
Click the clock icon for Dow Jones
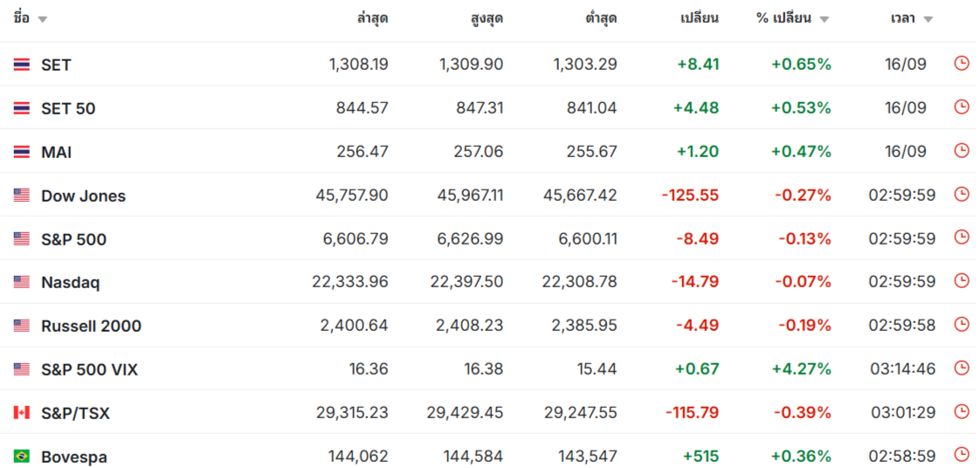click(962, 195)
